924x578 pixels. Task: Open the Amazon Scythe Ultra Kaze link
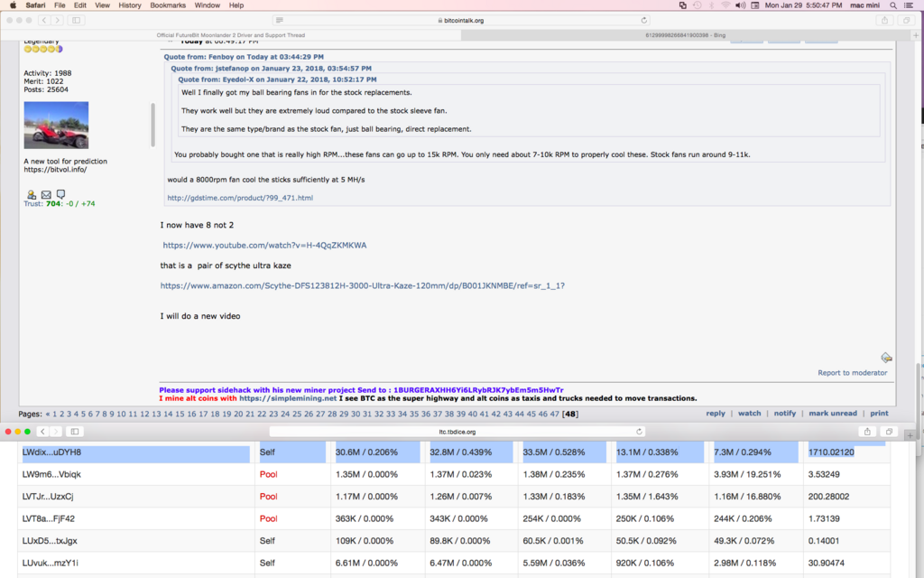pyautogui.click(x=363, y=286)
